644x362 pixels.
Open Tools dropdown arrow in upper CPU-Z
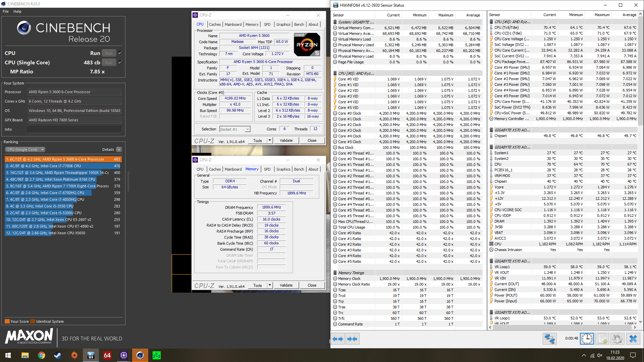click(x=270, y=141)
